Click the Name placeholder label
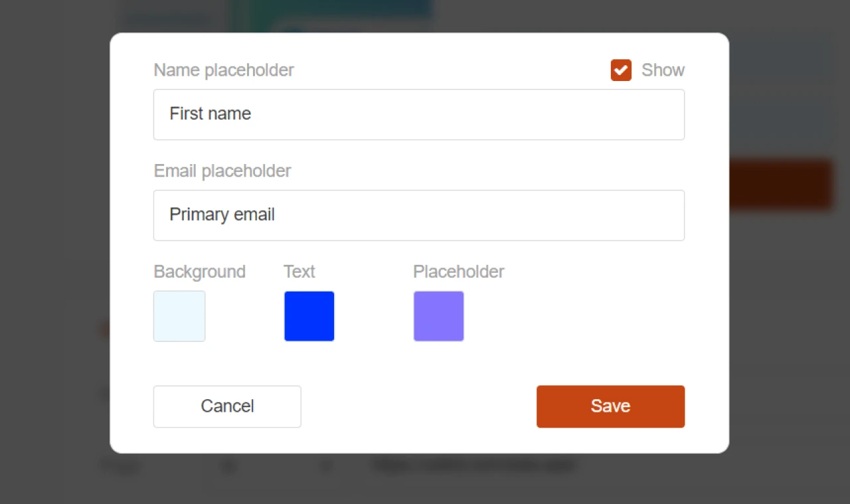 (224, 70)
